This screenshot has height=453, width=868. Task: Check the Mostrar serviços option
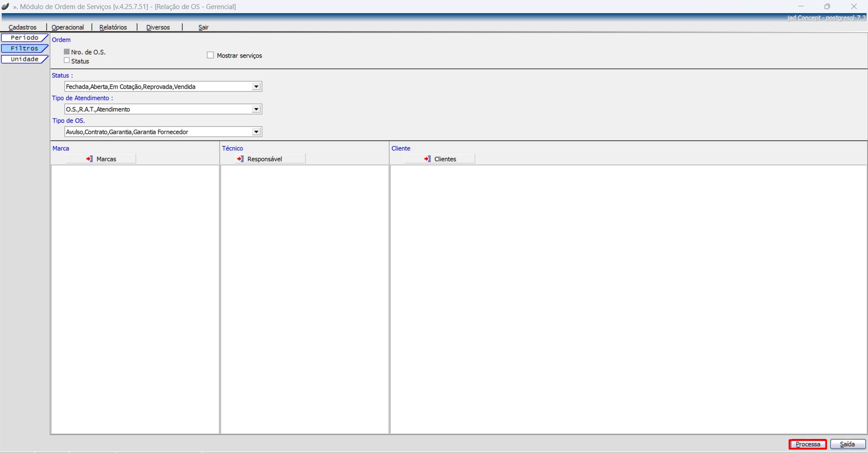[210, 55]
